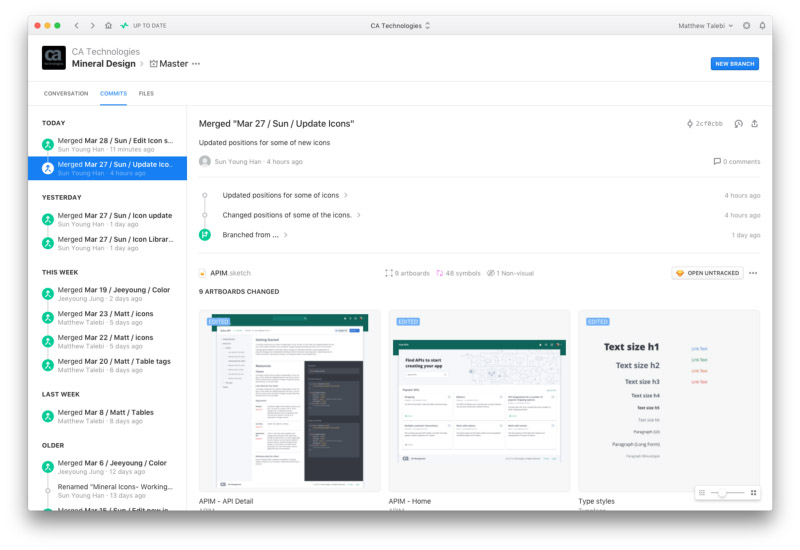Open APIM - API Detail artboard thumbnail

[289, 401]
